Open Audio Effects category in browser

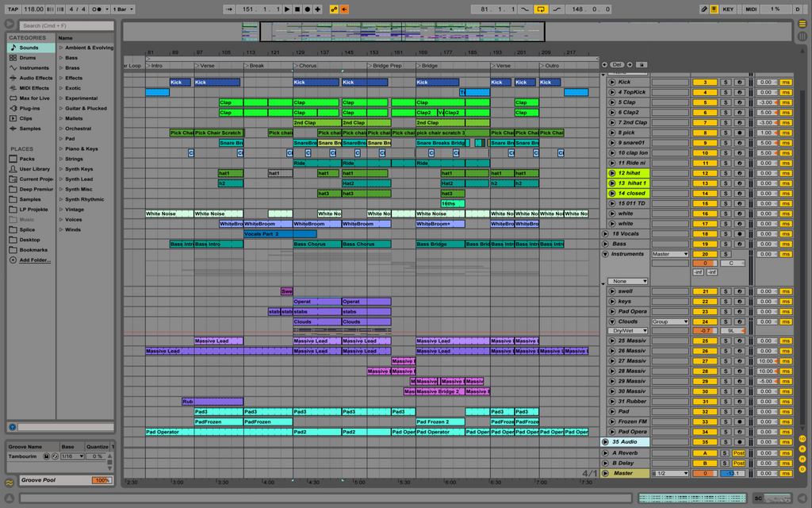coord(36,78)
